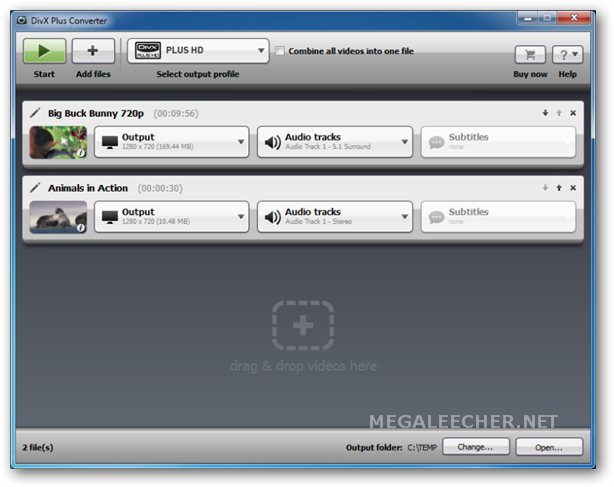Move Big Buck Bunny 720p up in list

[559, 113]
